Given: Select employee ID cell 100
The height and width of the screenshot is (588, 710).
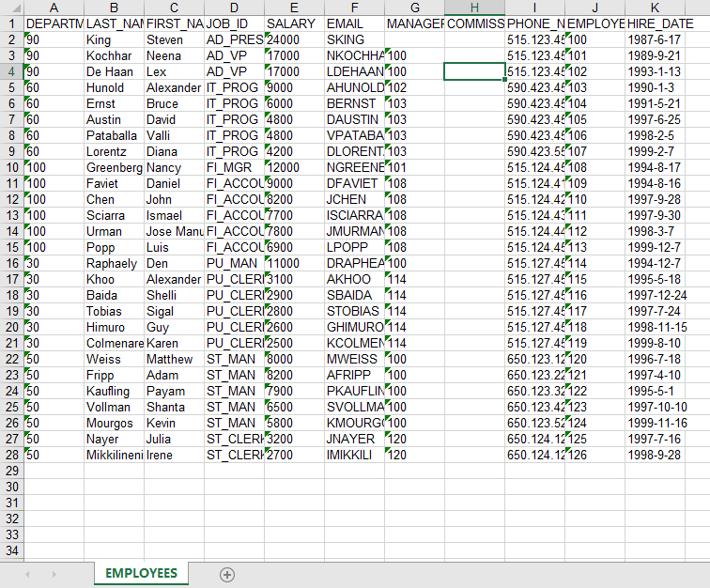Looking at the screenshot, I should (594, 39).
